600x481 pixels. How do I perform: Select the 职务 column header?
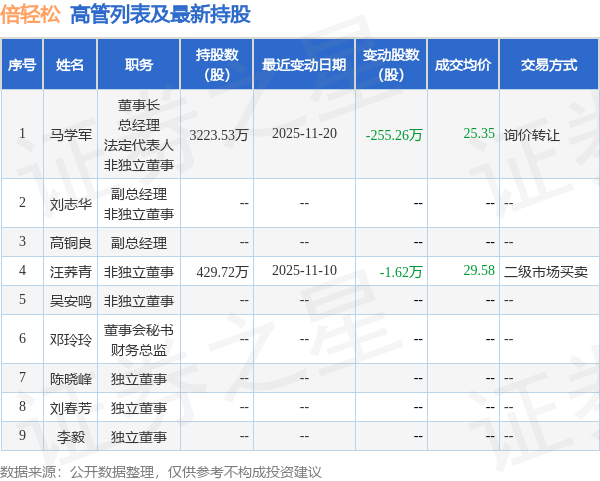click(139, 65)
